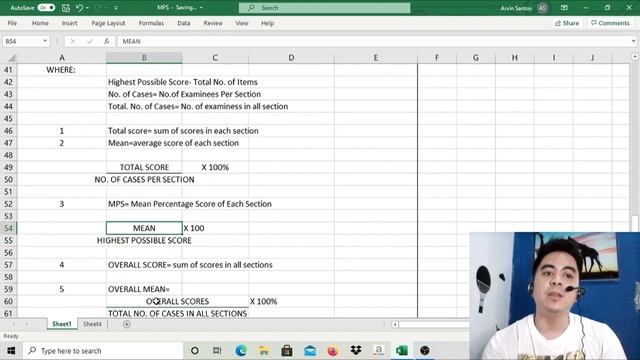The height and width of the screenshot is (360, 640).
Task: Click the 'X 100%' cell in row 49
Action: point(215,167)
